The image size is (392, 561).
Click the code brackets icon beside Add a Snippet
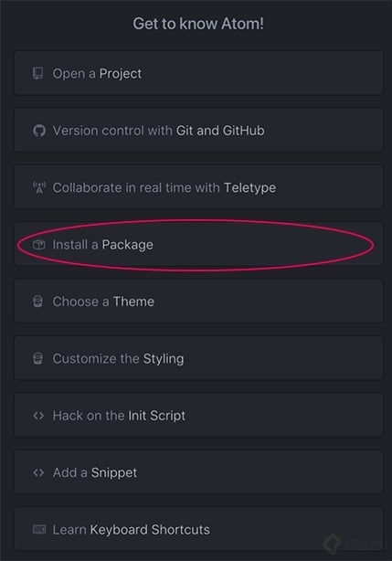pyautogui.click(x=38, y=472)
